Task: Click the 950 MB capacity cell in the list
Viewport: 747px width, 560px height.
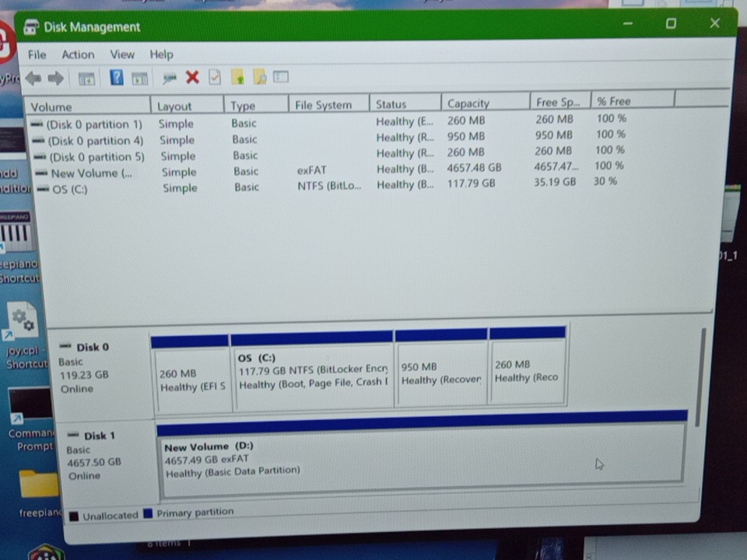Action: coord(465,136)
